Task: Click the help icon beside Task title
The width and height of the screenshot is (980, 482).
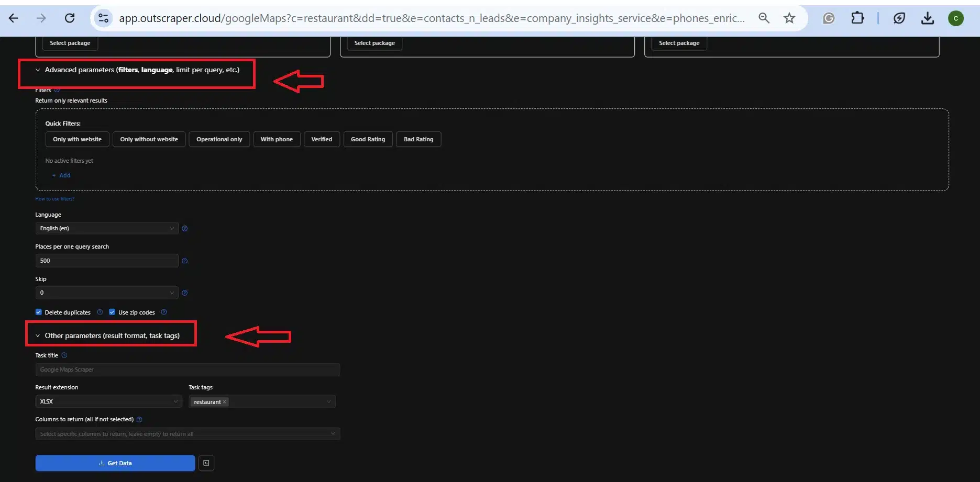Action: [64, 355]
